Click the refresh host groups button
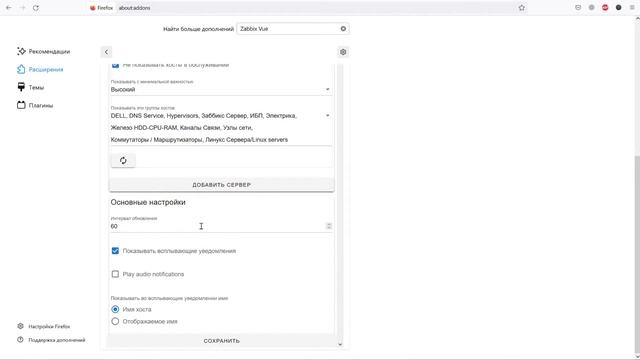This screenshot has width=640, height=360. pos(123,160)
